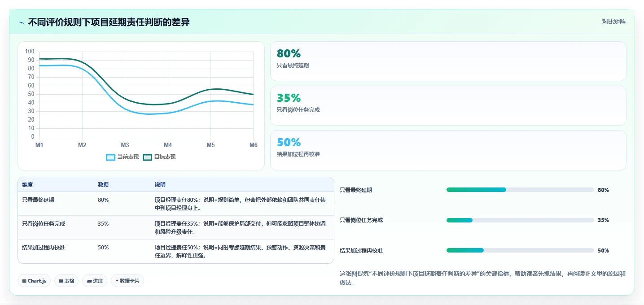Click 只看岗位任务完成 label beside the progress bar
Screen dimensions: 644x305
click(x=361, y=220)
